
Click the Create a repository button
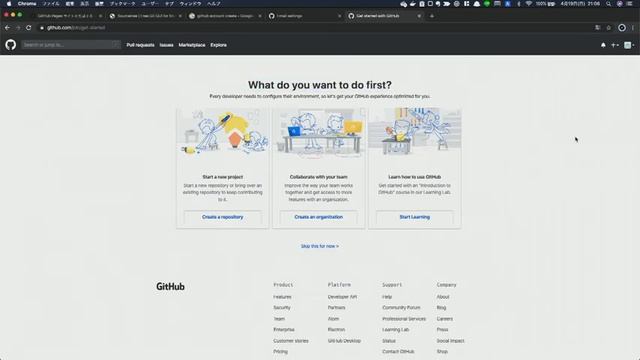pos(222,217)
